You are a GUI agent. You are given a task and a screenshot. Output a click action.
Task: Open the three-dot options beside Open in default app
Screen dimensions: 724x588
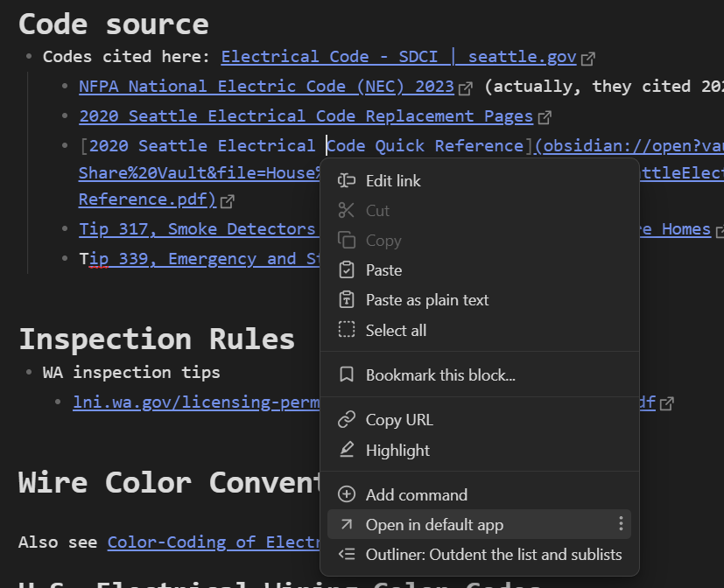pyautogui.click(x=621, y=524)
